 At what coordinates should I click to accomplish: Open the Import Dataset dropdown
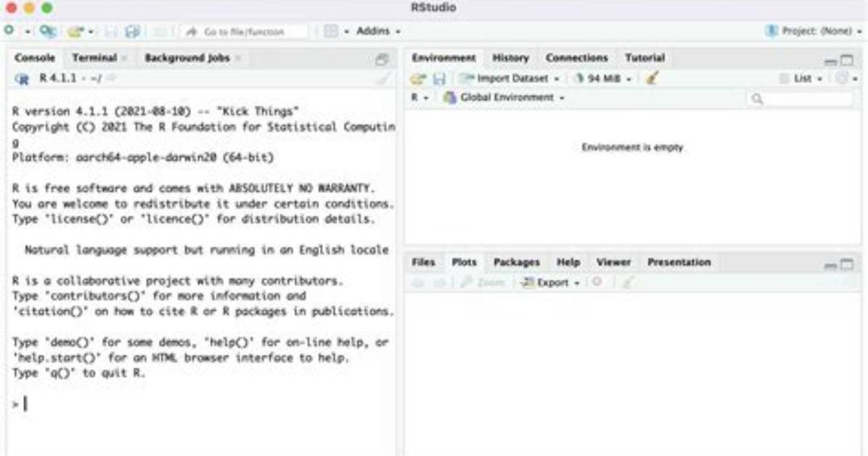click(510, 78)
